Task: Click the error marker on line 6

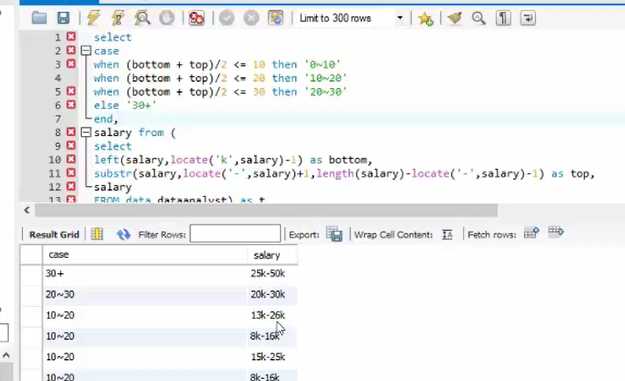Action: pyautogui.click(x=71, y=105)
